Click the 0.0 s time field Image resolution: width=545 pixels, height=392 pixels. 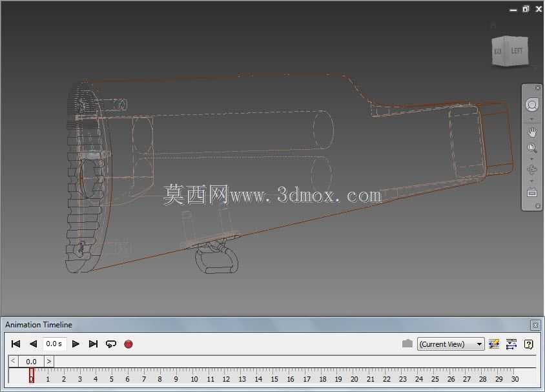coord(54,344)
